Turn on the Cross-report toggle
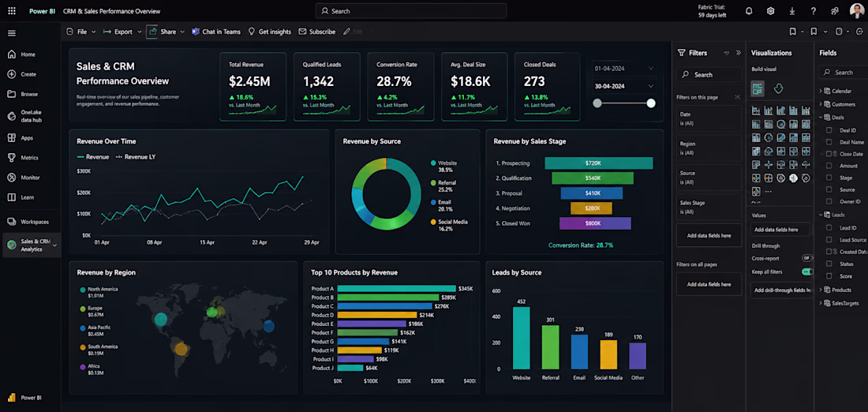This screenshot has width=868, height=412. click(807, 258)
